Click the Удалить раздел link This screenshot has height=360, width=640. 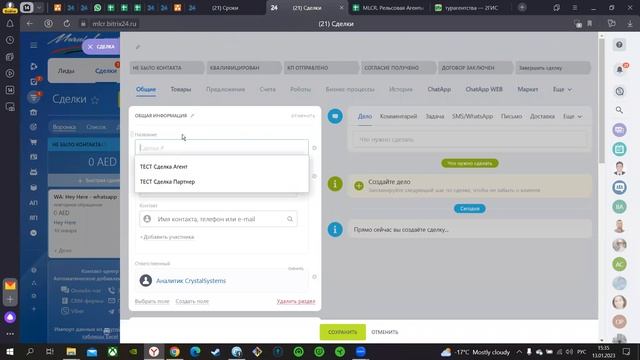pyautogui.click(x=296, y=301)
